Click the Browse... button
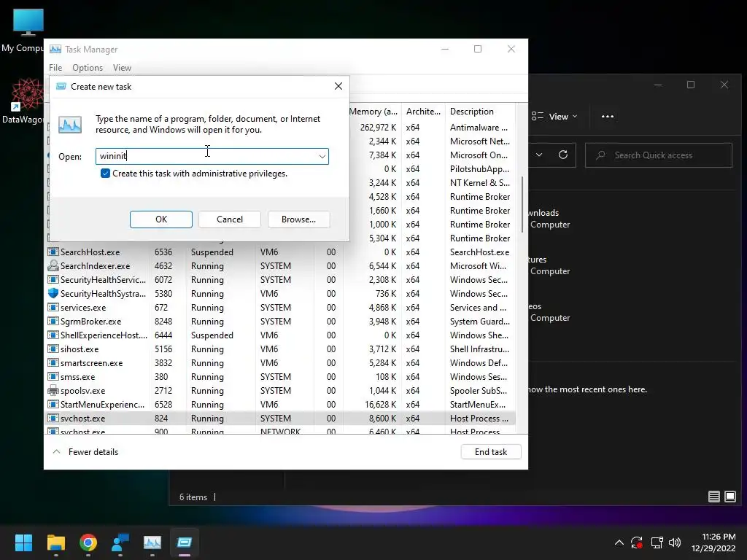Screen dimensions: 747x560 (x=298, y=219)
